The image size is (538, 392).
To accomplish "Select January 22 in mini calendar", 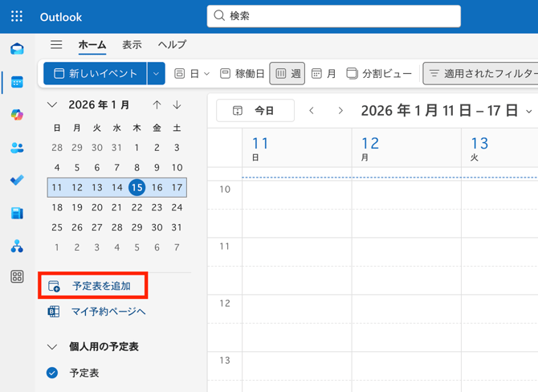I will 137,207.
